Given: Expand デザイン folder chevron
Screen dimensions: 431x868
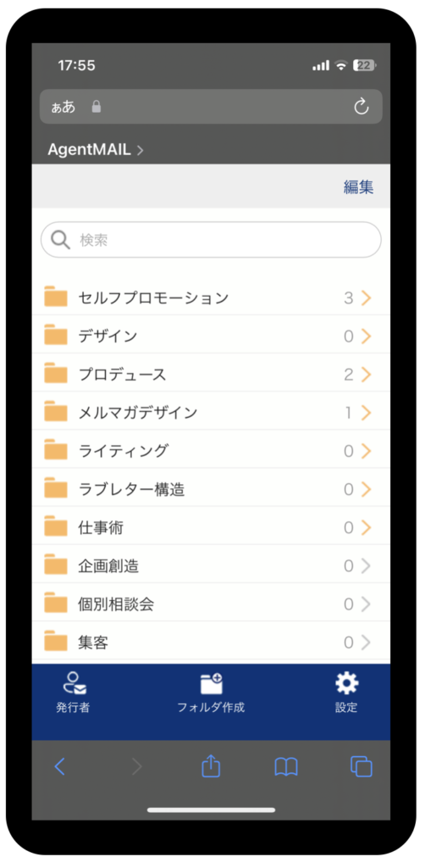Looking at the screenshot, I should [x=366, y=336].
